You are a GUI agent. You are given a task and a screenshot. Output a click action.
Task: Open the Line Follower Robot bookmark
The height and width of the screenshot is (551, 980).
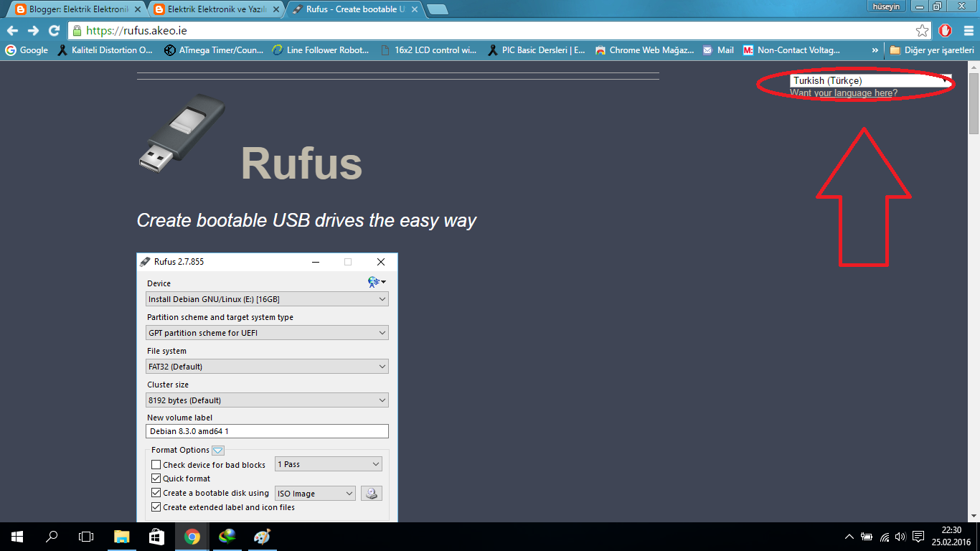[x=321, y=50]
